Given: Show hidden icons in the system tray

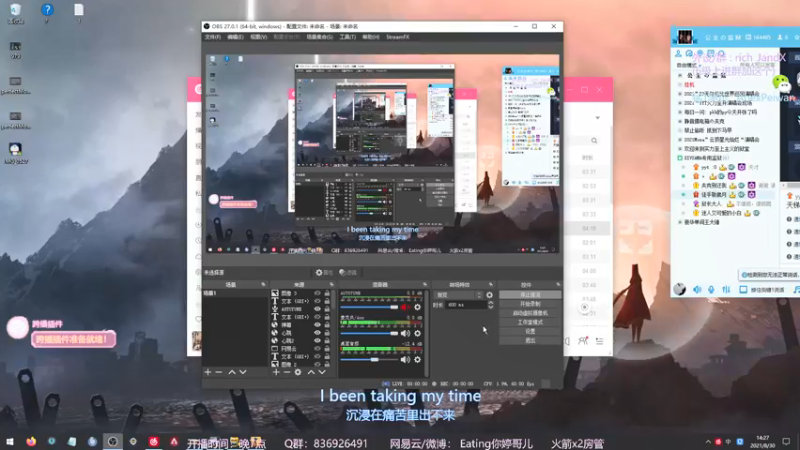Looking at the screenshot, I should 708,442.
